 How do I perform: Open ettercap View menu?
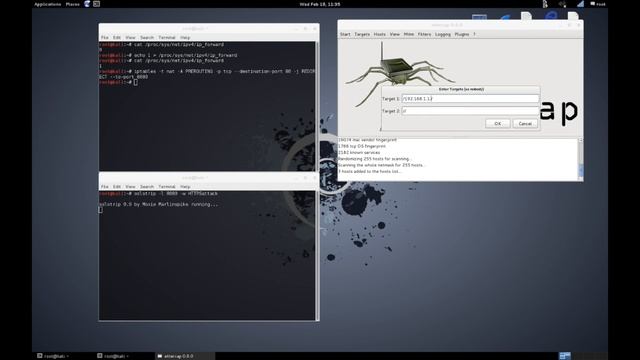[x=395, y=34]
